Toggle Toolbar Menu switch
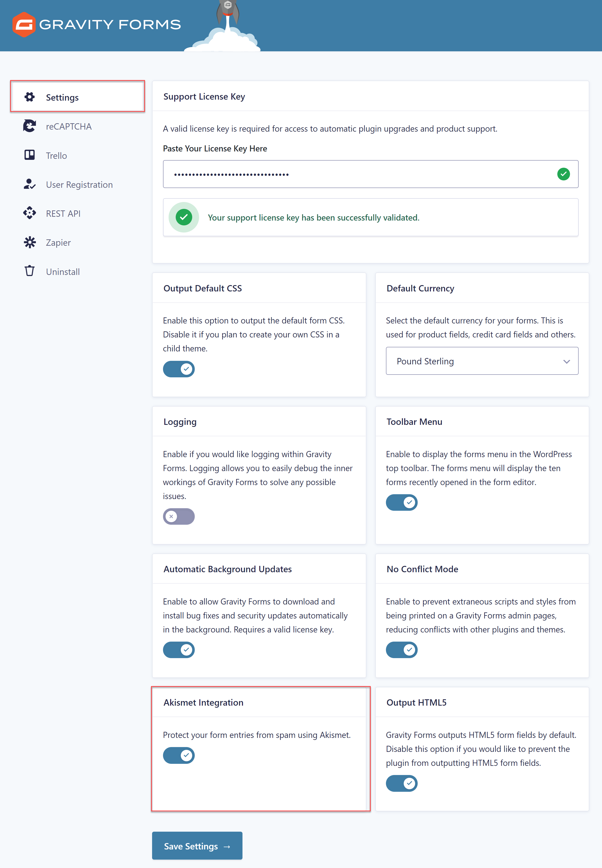Image resolution: width=602 pixels, height=868 pixels. (402, 502)
